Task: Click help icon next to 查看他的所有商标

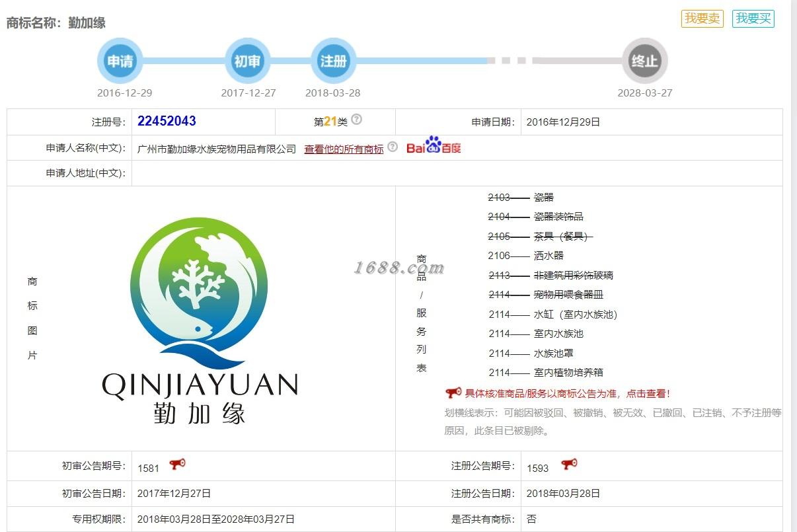Action: 393,147
